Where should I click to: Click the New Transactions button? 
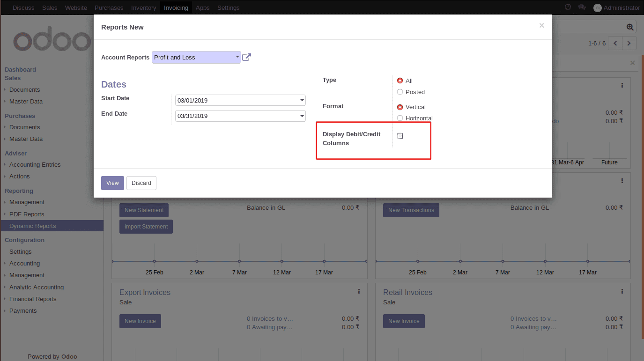click(411, 210)
